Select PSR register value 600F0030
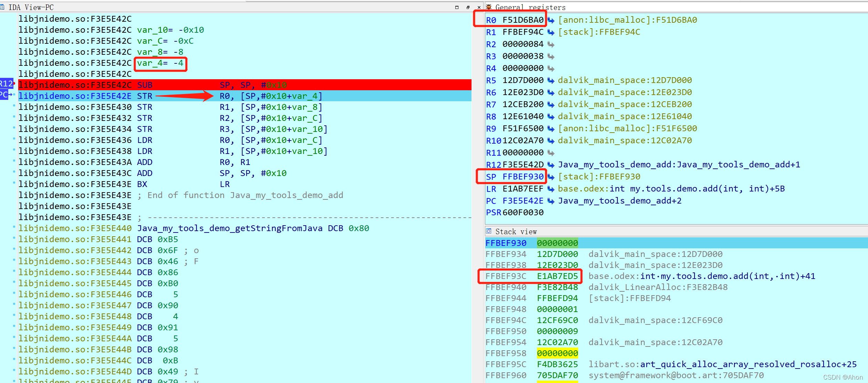The height and width of the screenshot is (383, 868). point(523,213)
